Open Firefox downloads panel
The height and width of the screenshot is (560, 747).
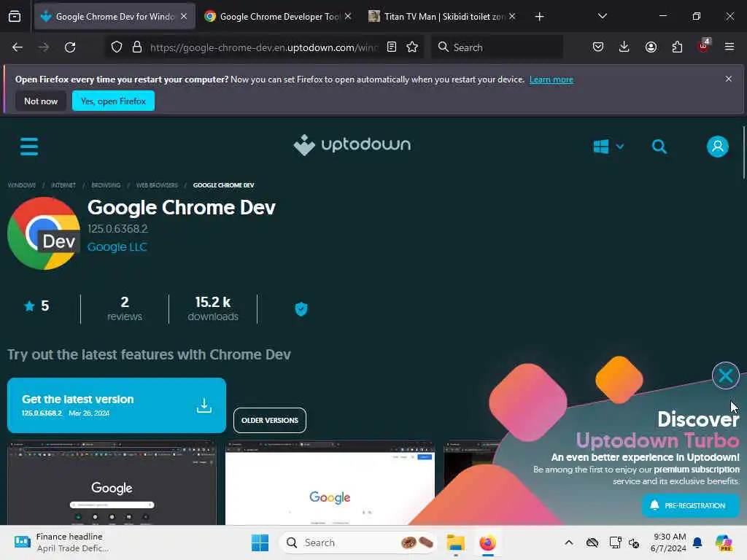(624, 47)
